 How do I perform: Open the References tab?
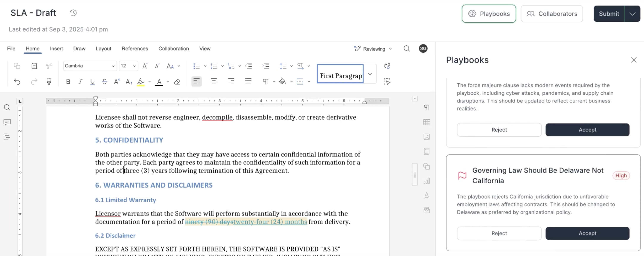(135, 49)
